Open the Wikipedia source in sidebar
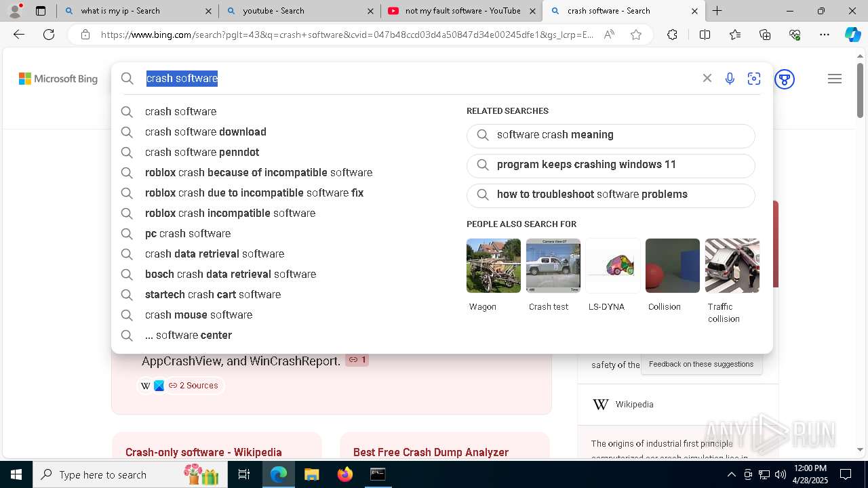868x488 pixels. coord(634,405)
